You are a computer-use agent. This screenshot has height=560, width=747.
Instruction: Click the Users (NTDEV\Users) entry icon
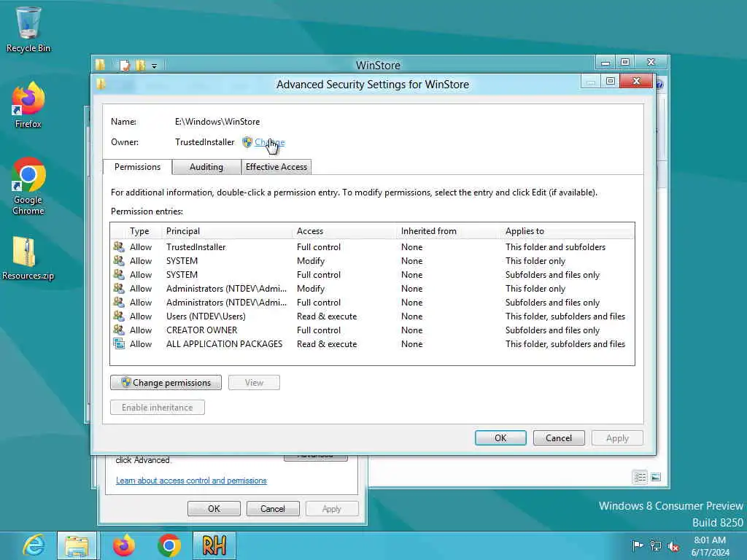[x=119, y=316]
